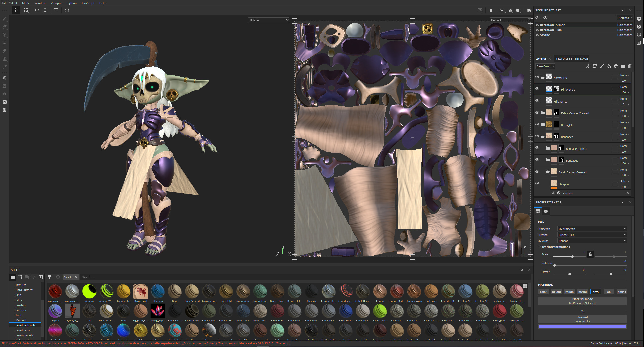Click the lock icon next to Scale
Image resolution: width=644 pixels, height=347 pixels.
click(590, 254)
